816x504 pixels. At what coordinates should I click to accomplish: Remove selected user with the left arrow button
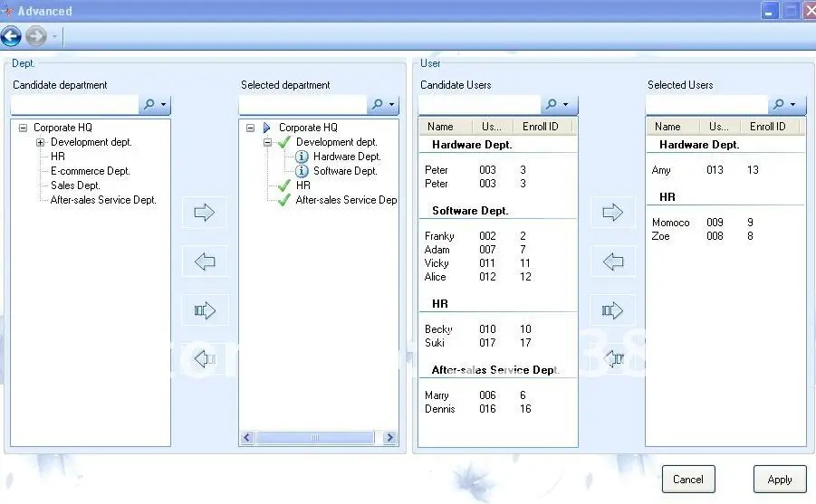pos(612,262)
